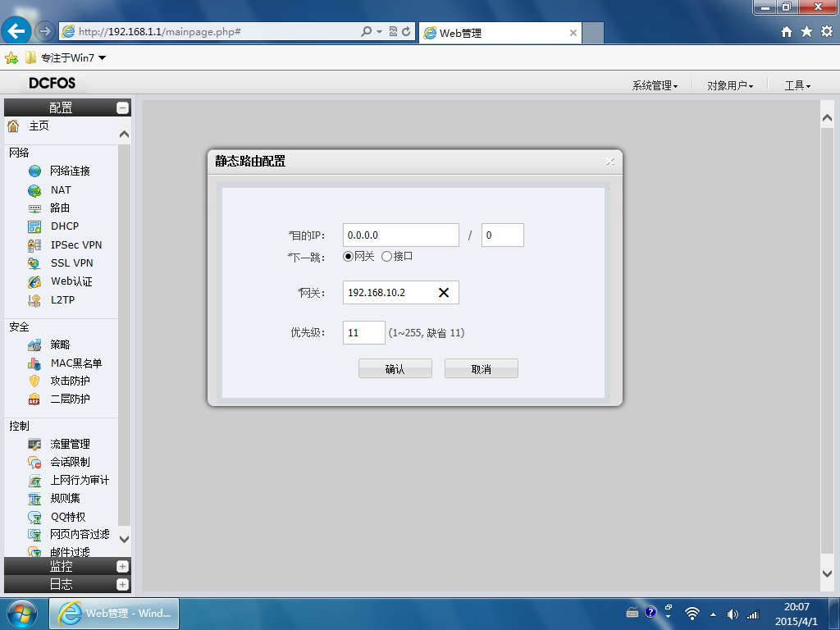Click the 优先级 priority field
840x630 pixels.
coord(363,333)
